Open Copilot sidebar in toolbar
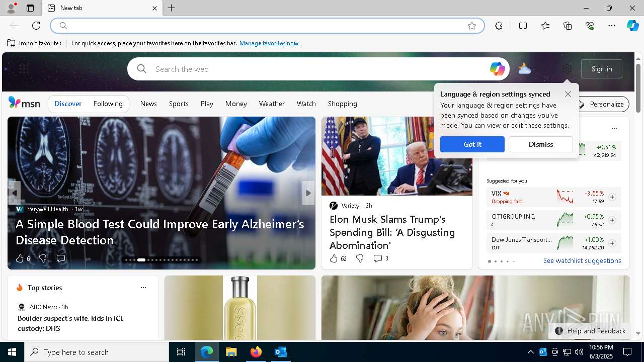This screenshot has width=644, height=362. [632, 26]
